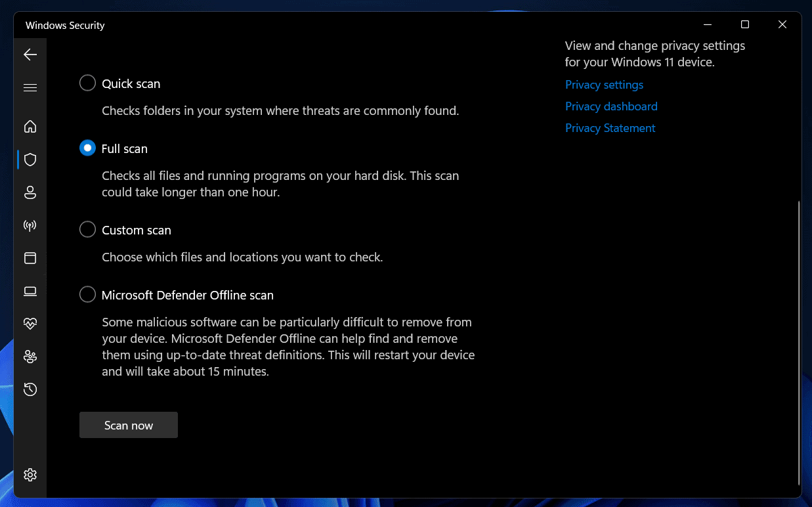Minimize the Windows Security window

tap(708, 24)
